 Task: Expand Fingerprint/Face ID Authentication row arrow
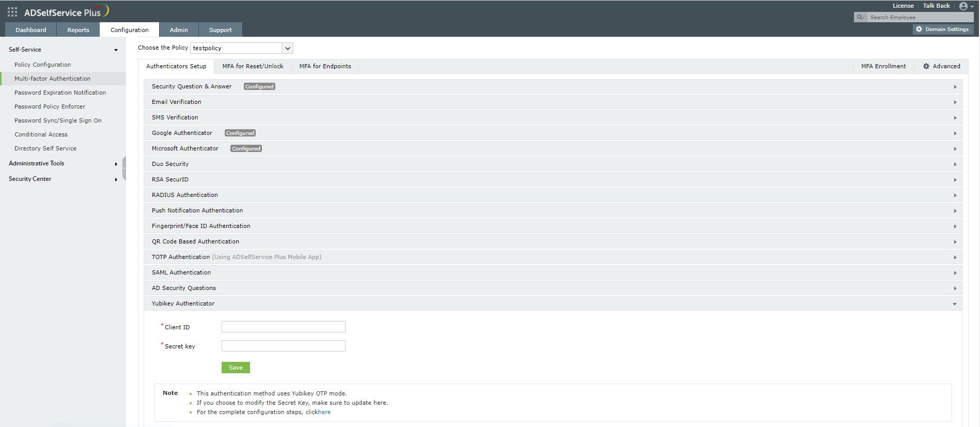point(955,226)
